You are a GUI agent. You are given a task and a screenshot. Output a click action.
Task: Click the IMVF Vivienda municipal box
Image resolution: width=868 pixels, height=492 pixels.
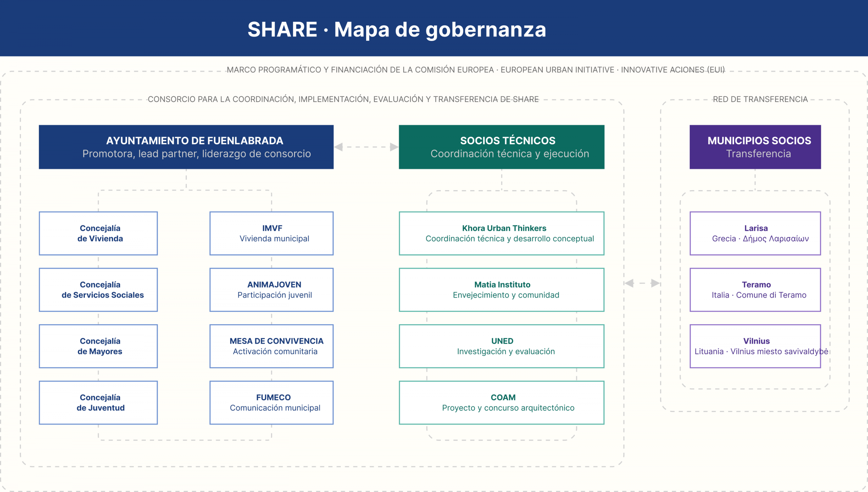click(x=271, y=233)
